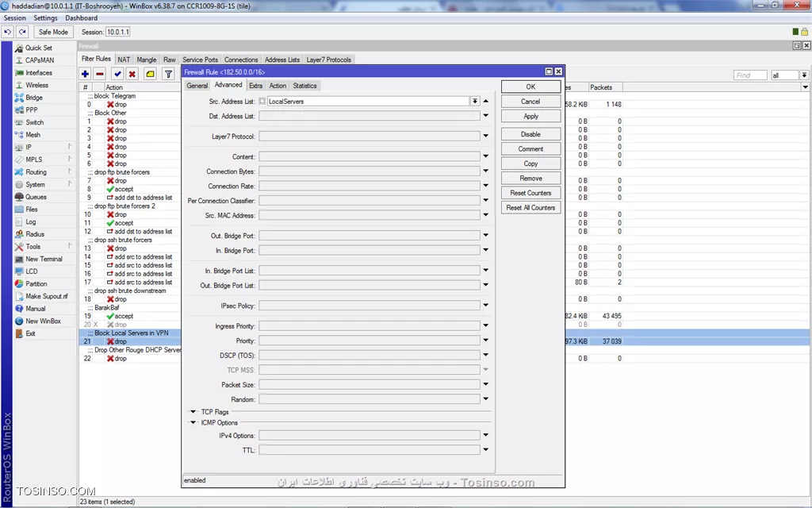
Task: Open Address Lists firewall tab
Action: [282, 60]
